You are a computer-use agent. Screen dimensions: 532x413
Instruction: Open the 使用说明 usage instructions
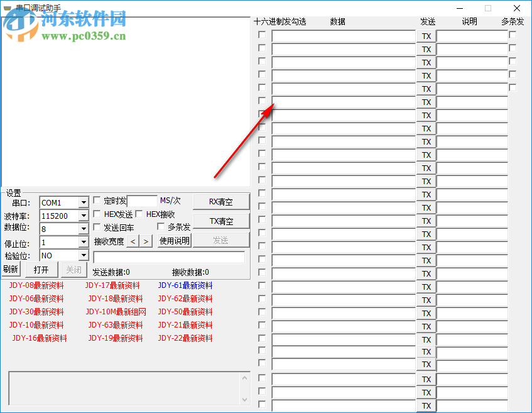tap(174, 241)
